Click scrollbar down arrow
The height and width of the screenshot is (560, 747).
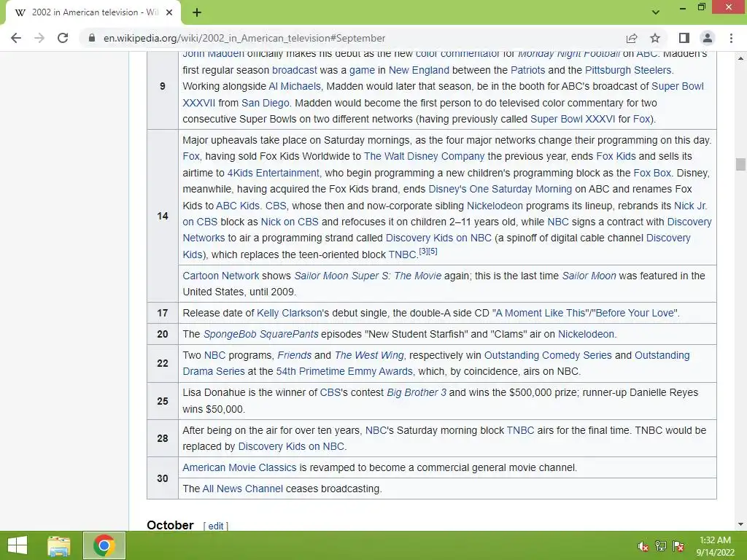tap(740, 524)
